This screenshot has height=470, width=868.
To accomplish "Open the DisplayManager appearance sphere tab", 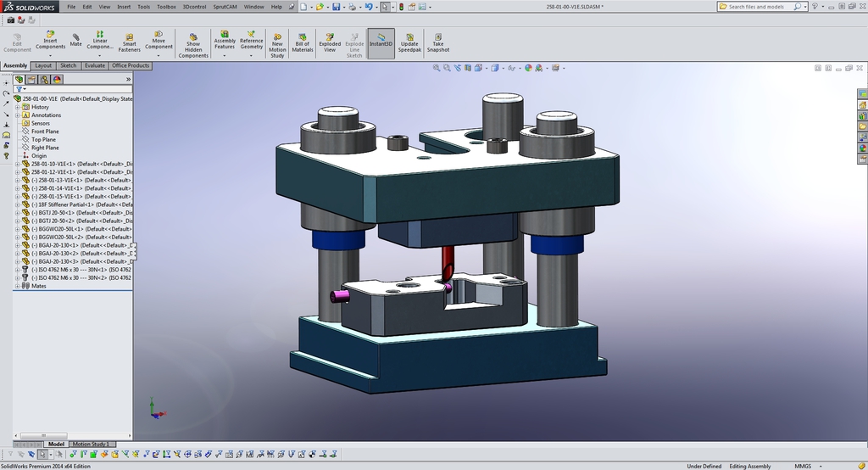I will (57, 79).
